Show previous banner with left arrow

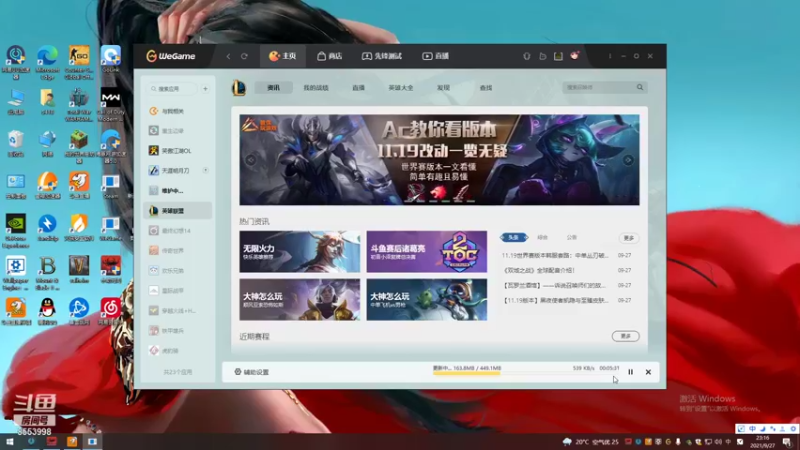251,160
